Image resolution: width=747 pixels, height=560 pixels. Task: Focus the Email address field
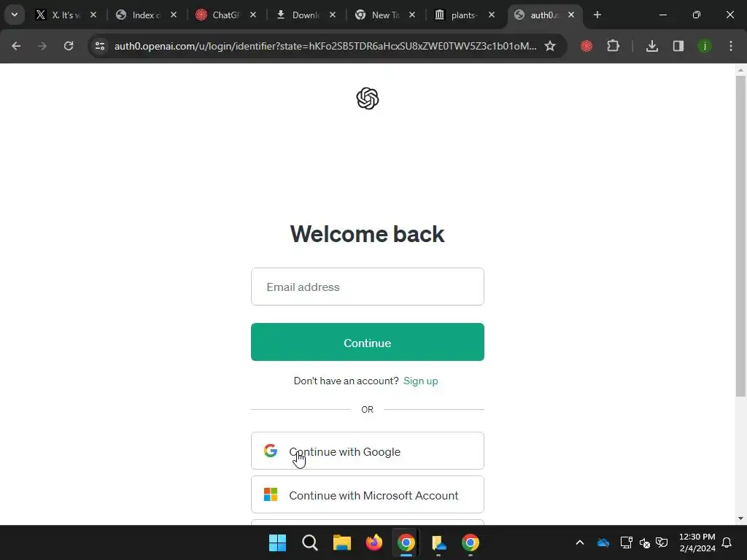point(368,287)
